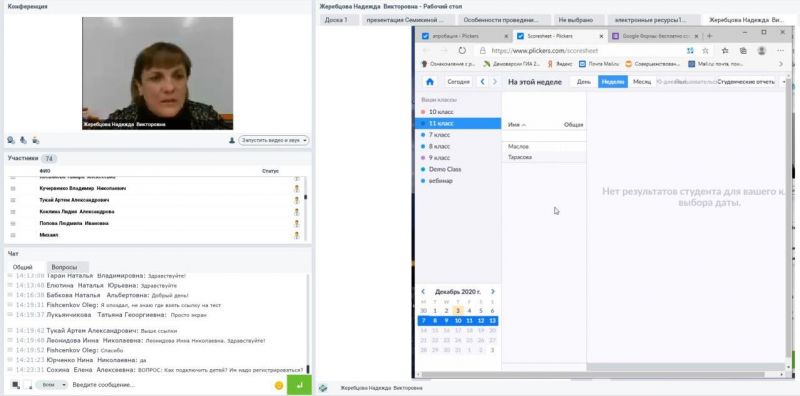The height and width of the screenshot is (396, 800).
Task: Send chat message with green button
Action: tap(299, 385)
